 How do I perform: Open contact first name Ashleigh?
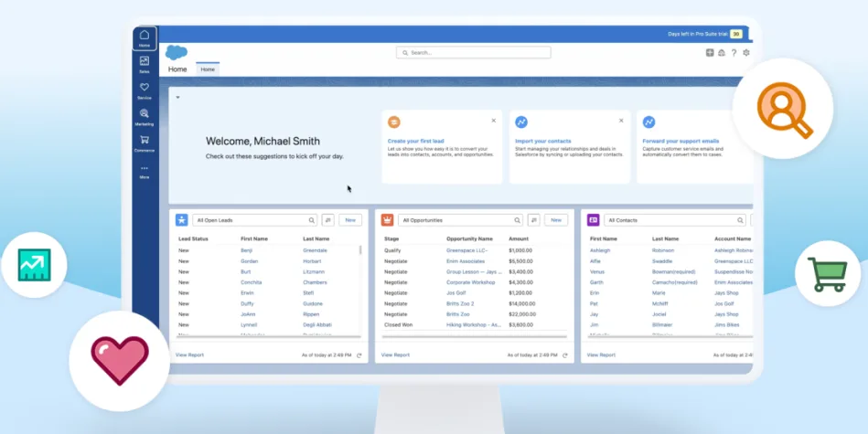coord(600,250)
